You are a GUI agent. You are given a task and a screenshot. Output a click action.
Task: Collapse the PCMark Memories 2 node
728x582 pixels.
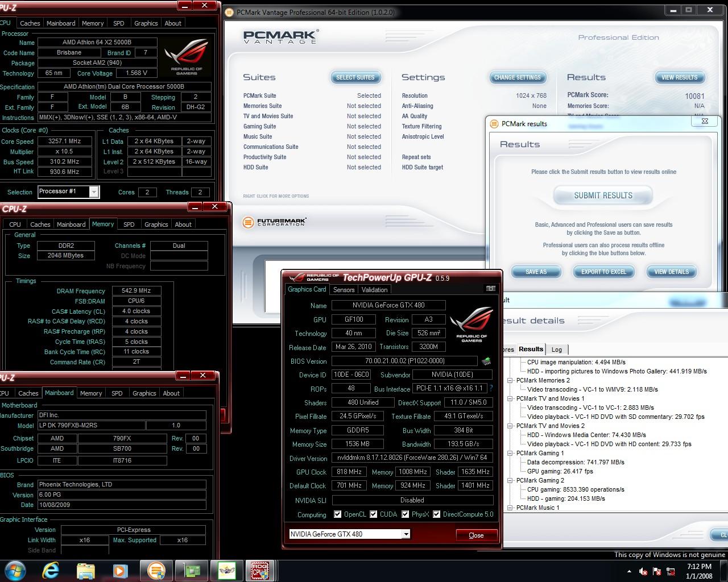(x=510, y=381)
